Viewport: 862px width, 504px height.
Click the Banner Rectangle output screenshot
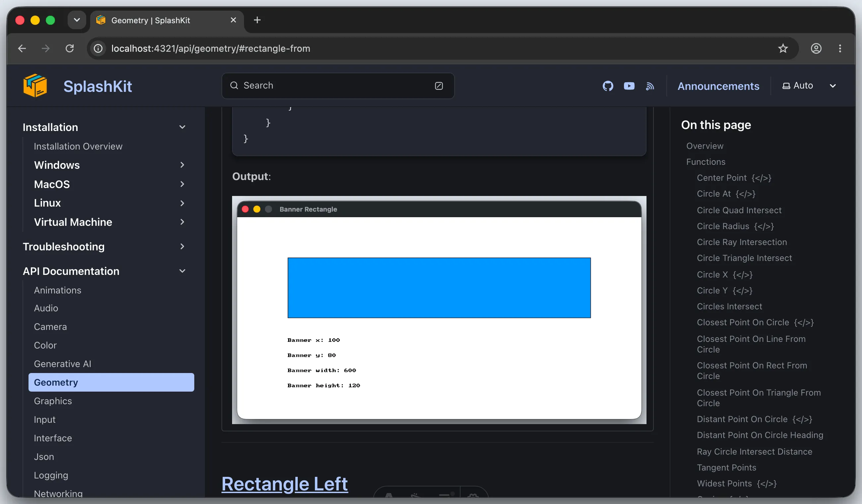pos(439,310)
